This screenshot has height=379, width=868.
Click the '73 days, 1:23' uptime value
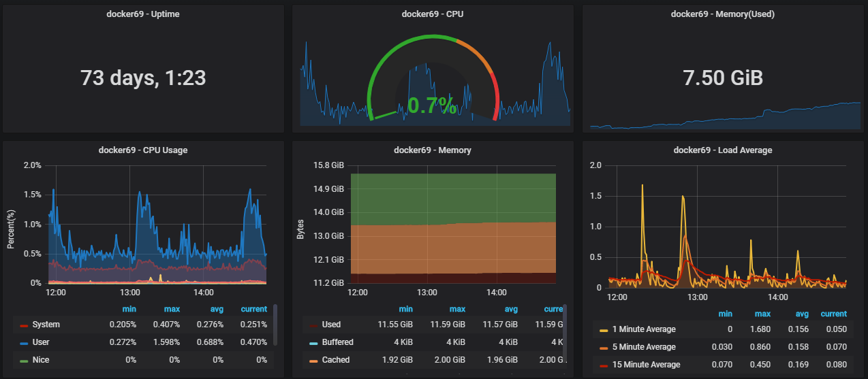[x=143, y=78]
